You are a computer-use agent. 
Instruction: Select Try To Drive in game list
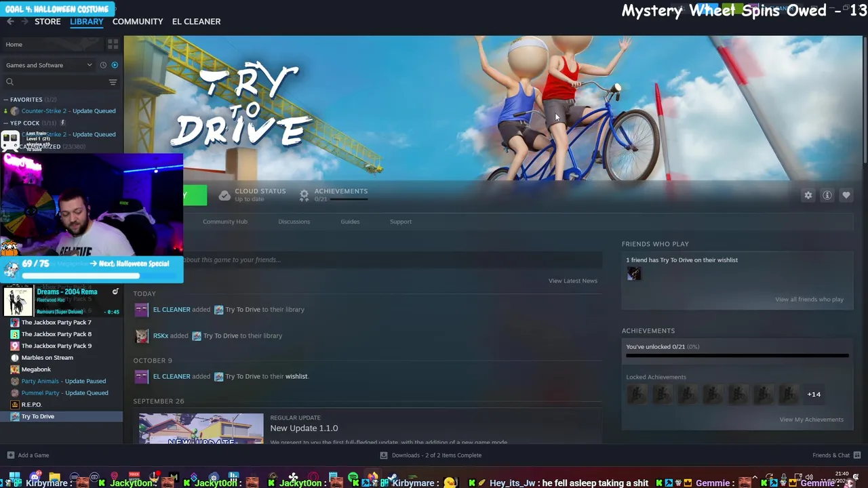61,417
